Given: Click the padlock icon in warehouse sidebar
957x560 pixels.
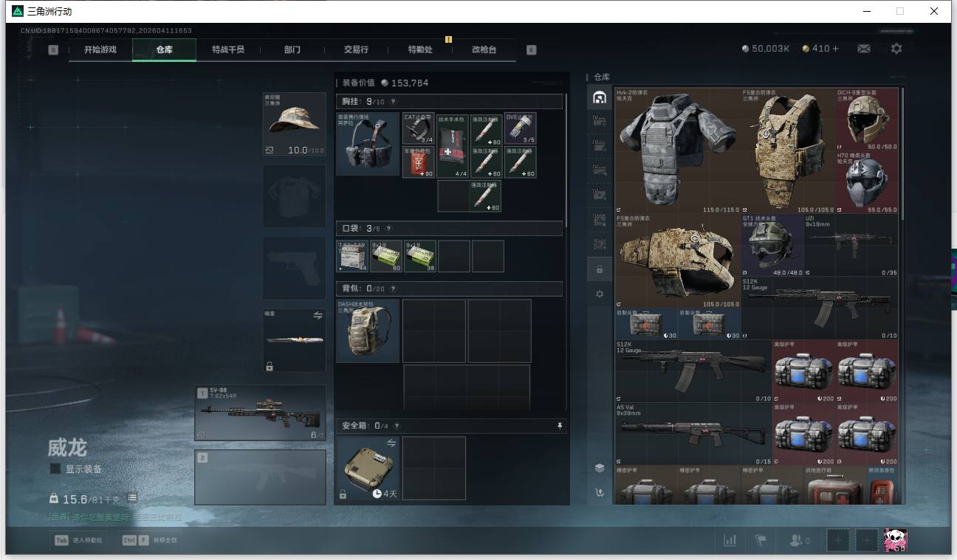Looking at the screenshot, I should click(599, 270).
